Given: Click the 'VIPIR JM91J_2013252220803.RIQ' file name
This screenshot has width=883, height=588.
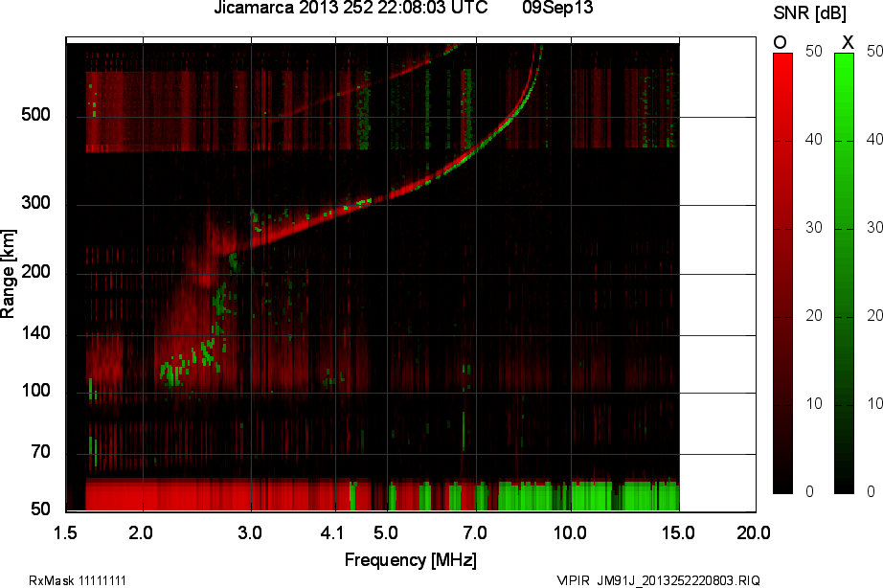Looking at the screenshot, I should (x=658, y=580).
